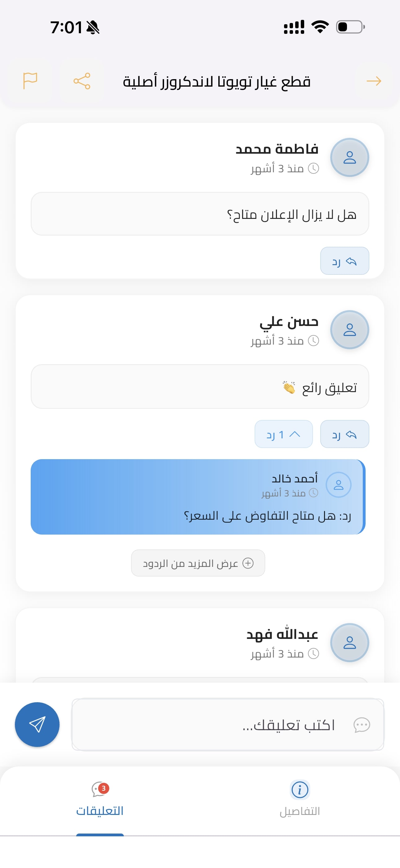Reply to فاطمة محمد's comment
Viewport: 400px width, 868px height.
tap(344, 261)
